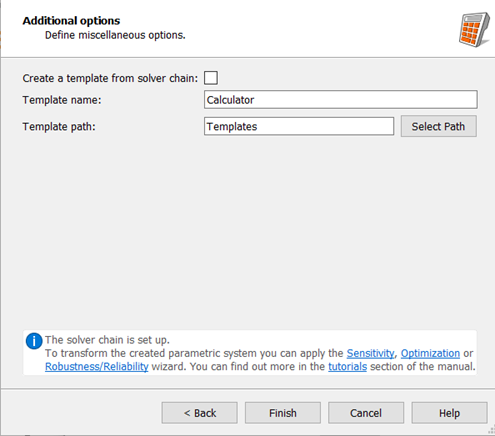The height and width of the screenshot is (436, 495).
Task: Click the Template path label
Action: (59, 127)
